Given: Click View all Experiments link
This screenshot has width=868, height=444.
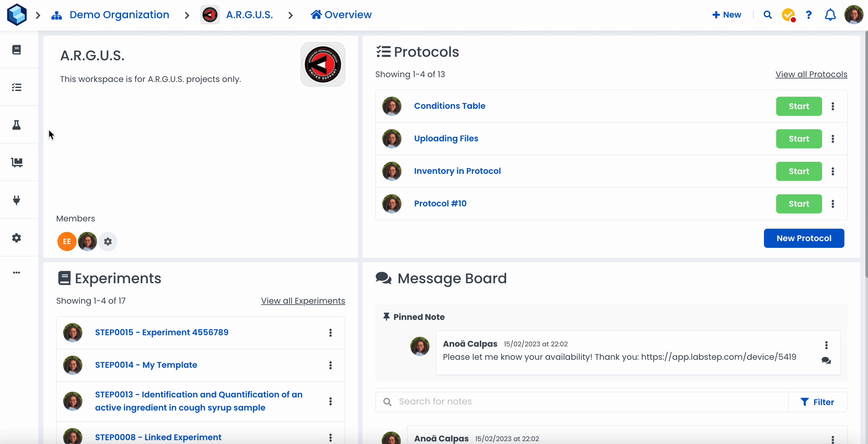Looking at the screenshot, I should tap(303, 300).
